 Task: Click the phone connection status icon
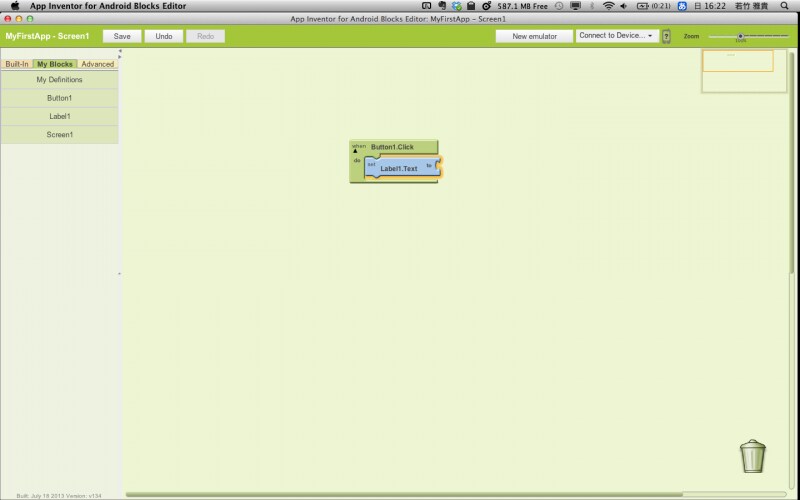[x=666, y=36]
